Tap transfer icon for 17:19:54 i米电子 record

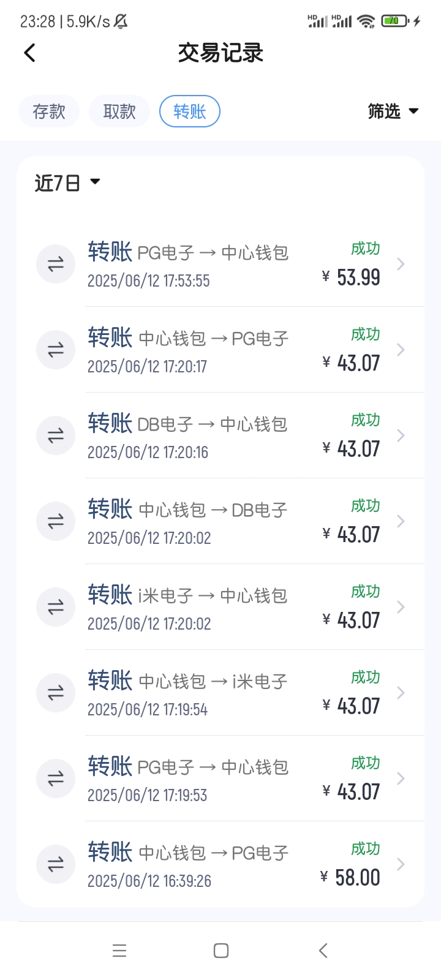pos(56,693)
